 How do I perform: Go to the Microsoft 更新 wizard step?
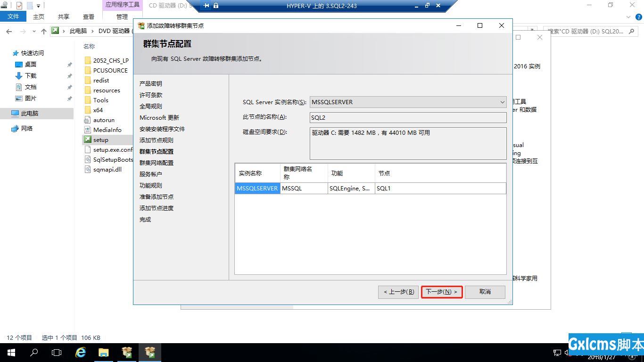tap(159, 117)
